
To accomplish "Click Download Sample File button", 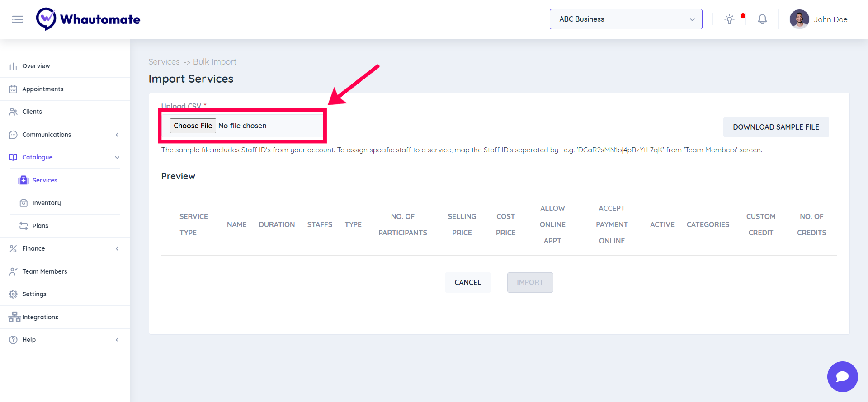I will 776,127.
